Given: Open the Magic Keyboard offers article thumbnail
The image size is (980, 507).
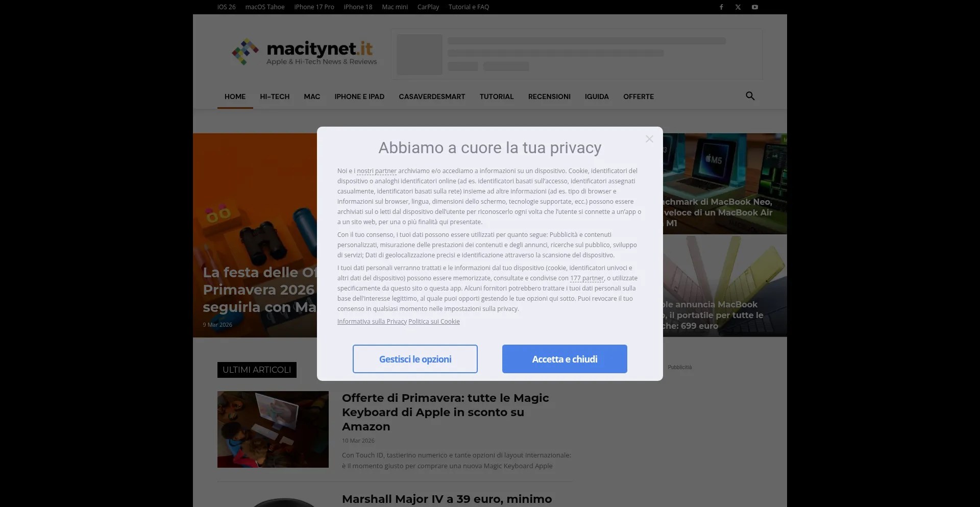Looking at the screenshot, I should [x=273, y=429].
